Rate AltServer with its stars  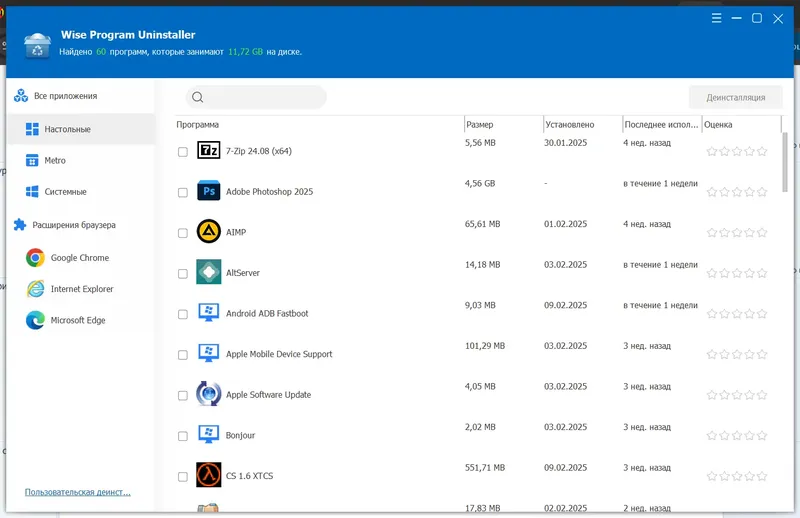(737, 273)
